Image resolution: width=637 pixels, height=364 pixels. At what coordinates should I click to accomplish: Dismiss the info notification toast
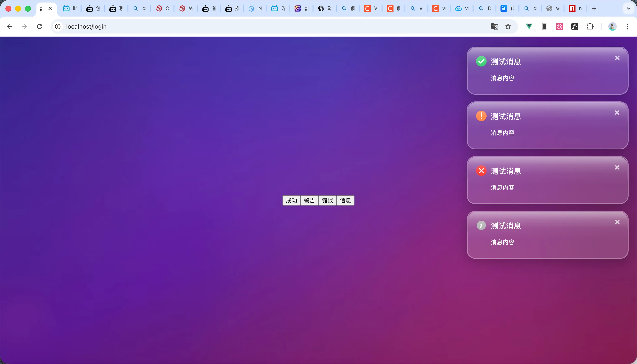coord(617,222)
